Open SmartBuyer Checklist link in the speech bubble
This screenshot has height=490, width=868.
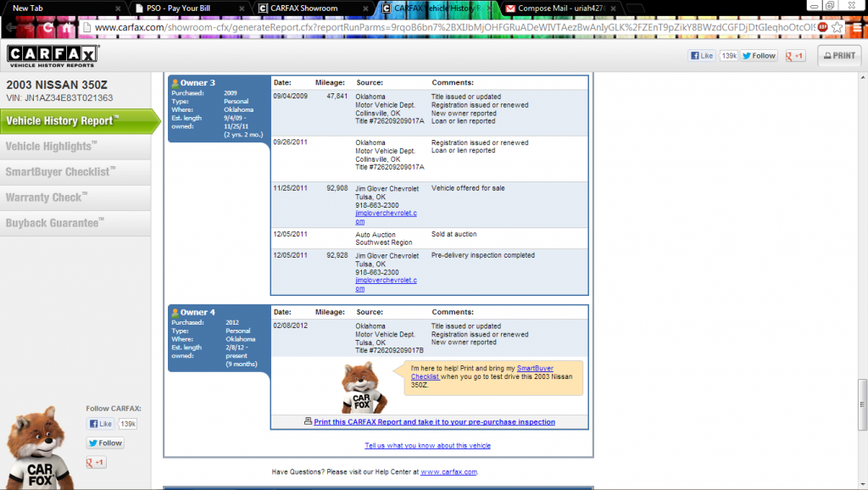[x=535, y=369]
